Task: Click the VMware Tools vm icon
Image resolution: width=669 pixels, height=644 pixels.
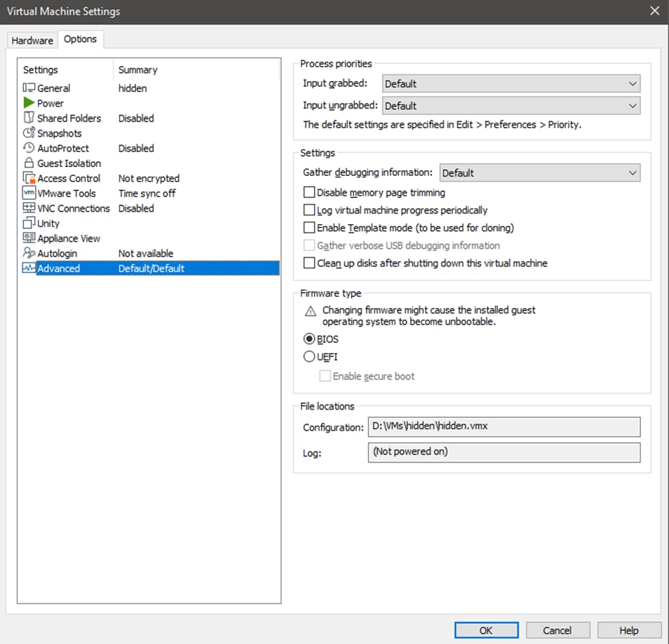Action: [x=29, y=193]
